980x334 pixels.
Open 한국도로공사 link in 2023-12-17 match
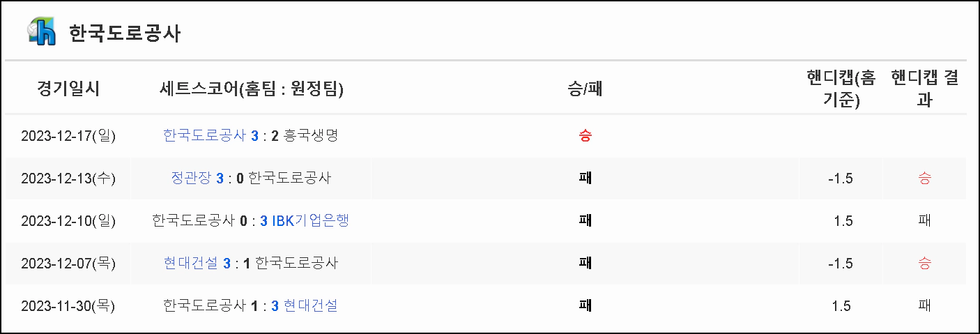(x=205, y=135)
